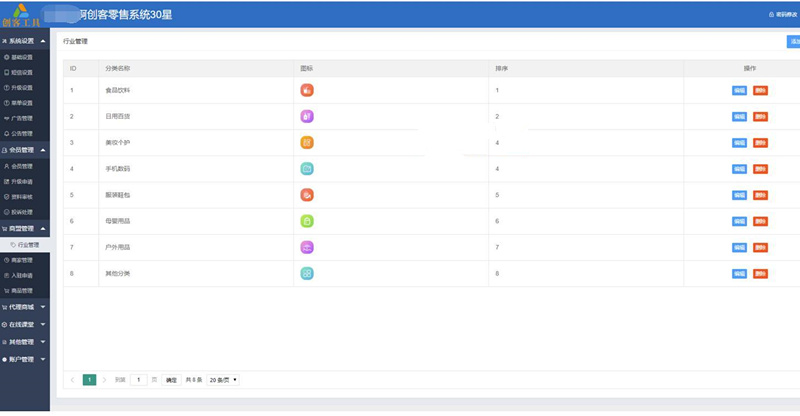Click the 户外用品 purple icon
The width and height of the screenshot is (800, 416).
tap(307, 248)
